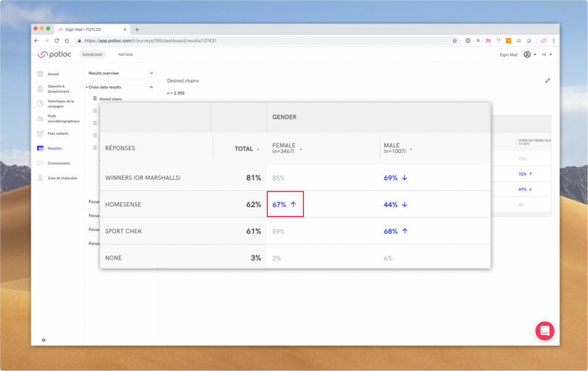Click the 3% total for None
Viewport: 588px width, 371px height.
click(x=256, y=258)
